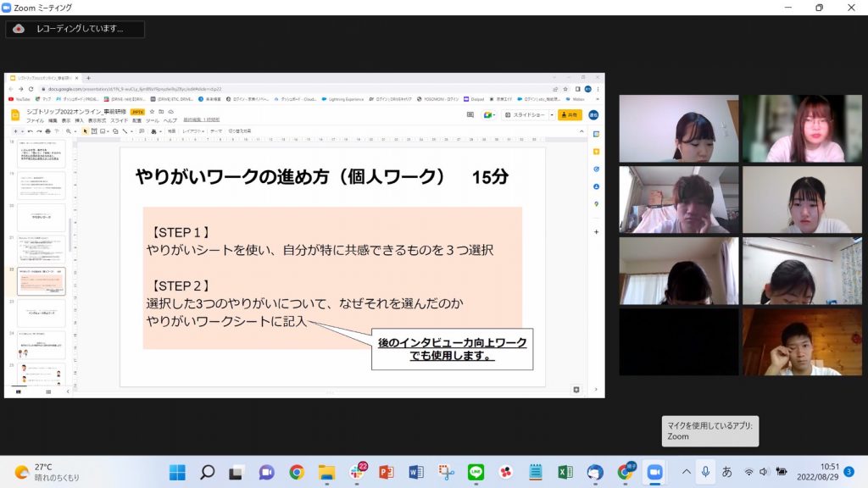Open the last edit history link
This screenshot has height=488, width=868.
tap(202, 119)
